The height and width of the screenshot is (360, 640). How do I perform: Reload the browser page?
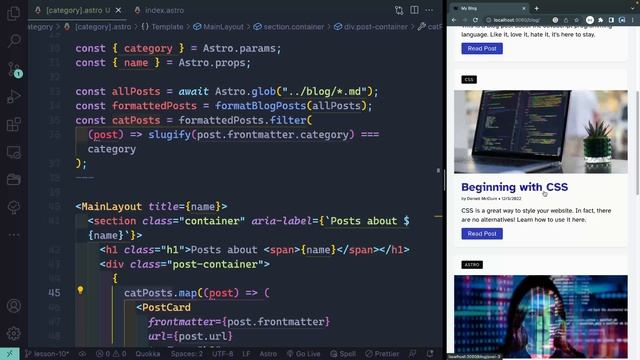coord(475,20)
